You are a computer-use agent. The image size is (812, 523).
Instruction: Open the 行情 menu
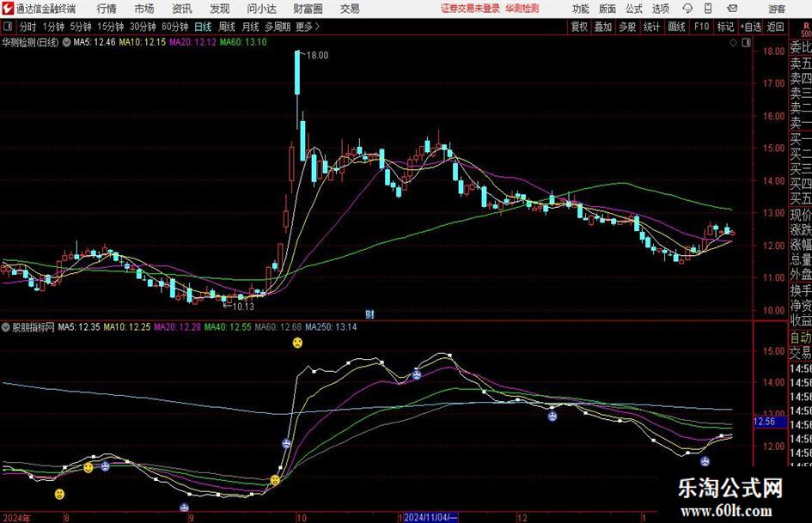pyautogui.click(x=107, y=9)
